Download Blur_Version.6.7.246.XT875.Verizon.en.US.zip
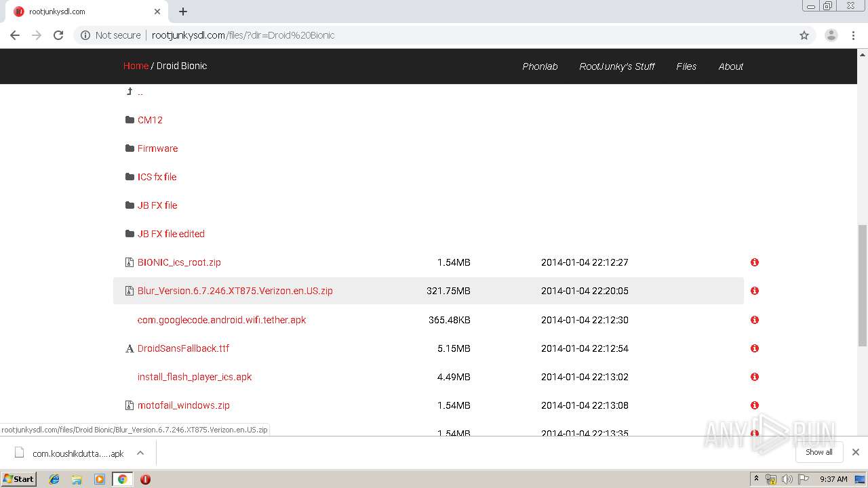The height and width of the screenshot is (488, 868). point(235,291)
